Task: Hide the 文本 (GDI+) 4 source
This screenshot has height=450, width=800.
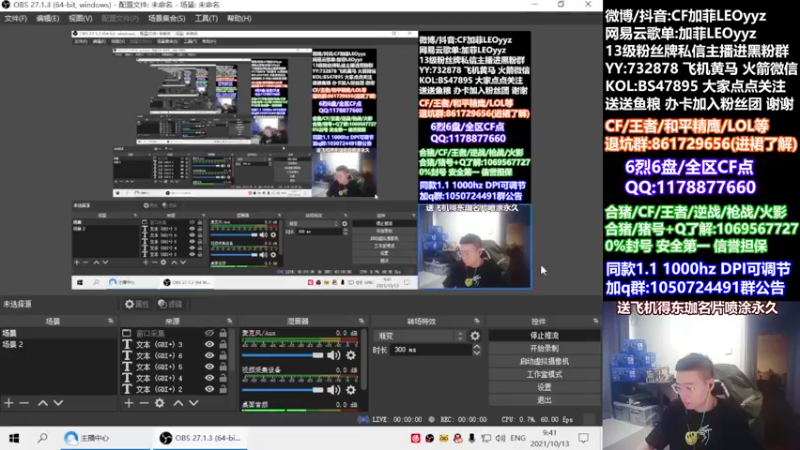Action: [x=209, y=378]
